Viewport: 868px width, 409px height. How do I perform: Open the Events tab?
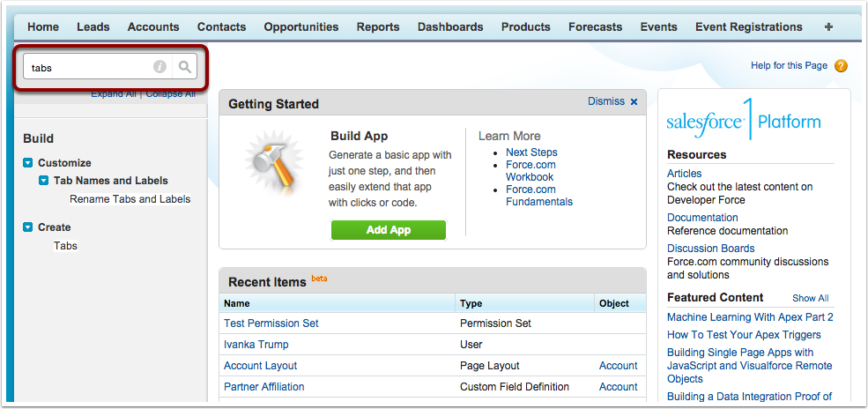click(x=659, y=26)
